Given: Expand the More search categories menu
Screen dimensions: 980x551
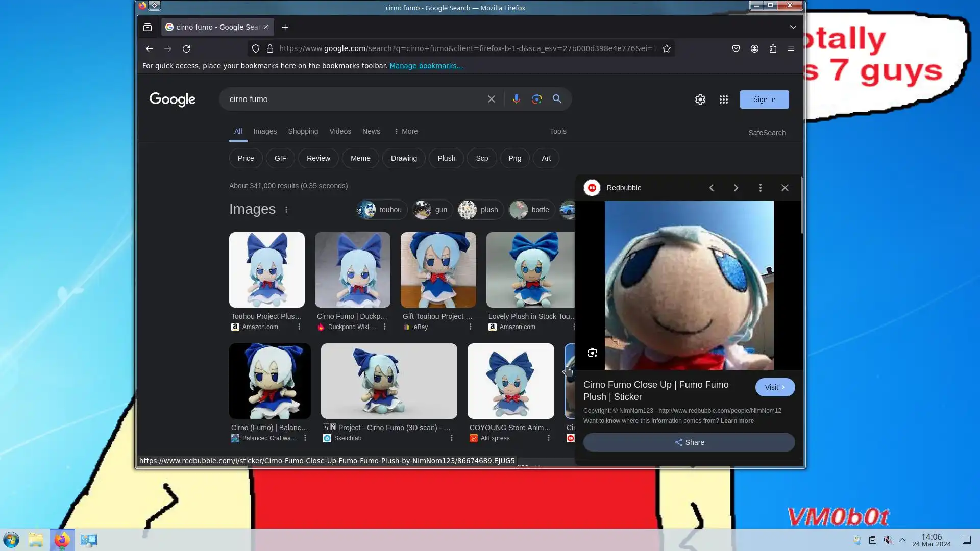Looking at the screenshot, I should pos(406,131).
